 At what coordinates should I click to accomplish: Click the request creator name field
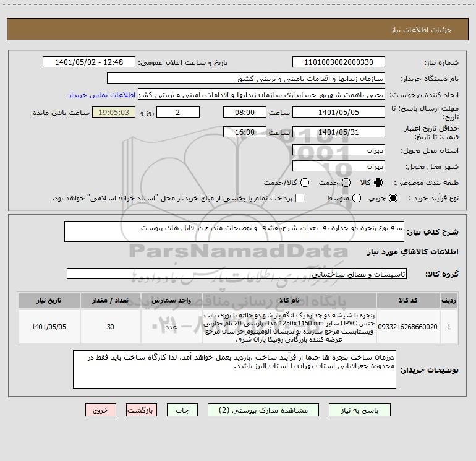click(x=261, y=95)
